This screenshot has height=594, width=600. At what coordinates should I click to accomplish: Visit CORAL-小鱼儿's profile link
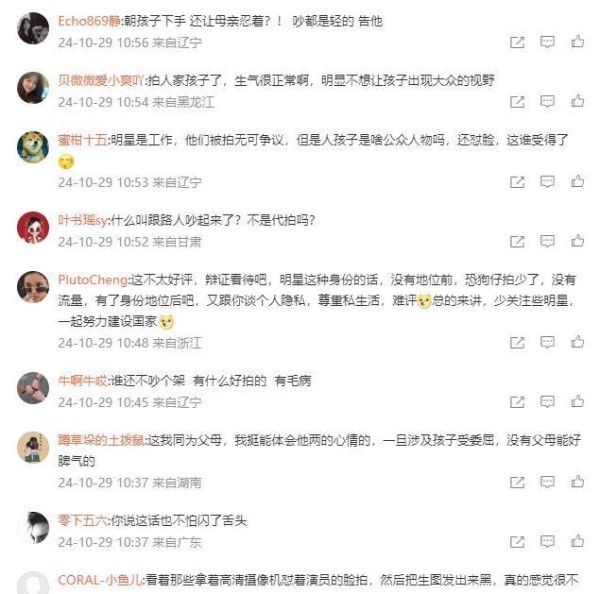[100, 580]
